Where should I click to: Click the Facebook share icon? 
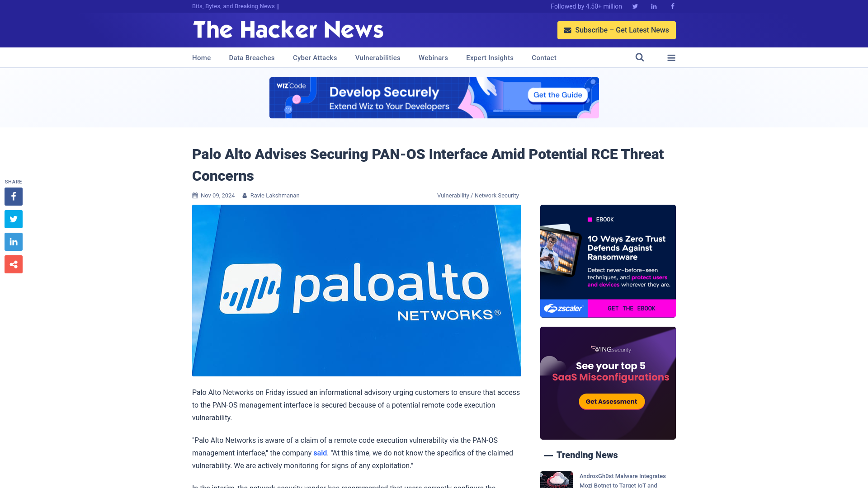pos(13,196)
